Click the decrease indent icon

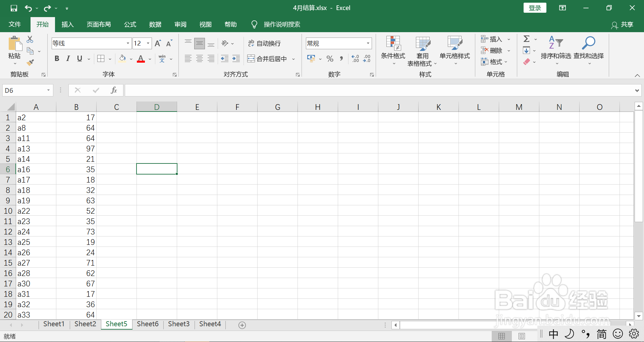click(x=224, y=59)
